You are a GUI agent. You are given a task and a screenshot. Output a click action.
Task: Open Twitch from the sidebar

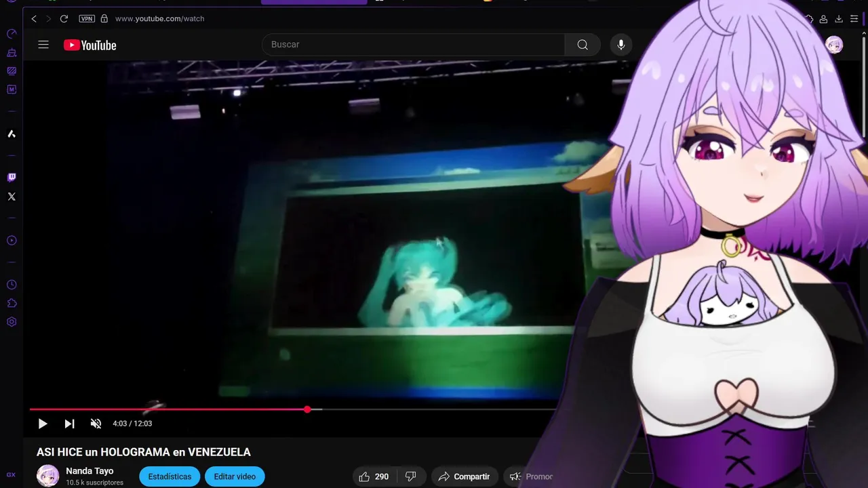click(12, 178)
